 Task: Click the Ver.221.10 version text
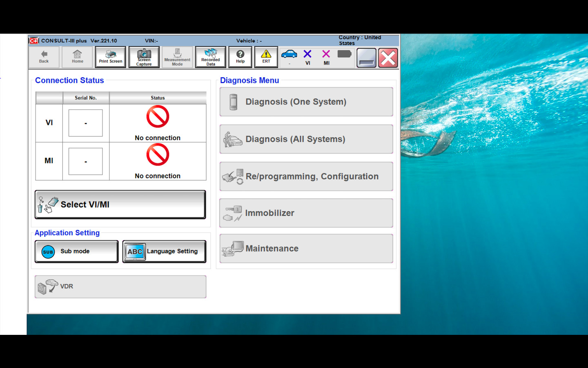click(x=104, y=41)
